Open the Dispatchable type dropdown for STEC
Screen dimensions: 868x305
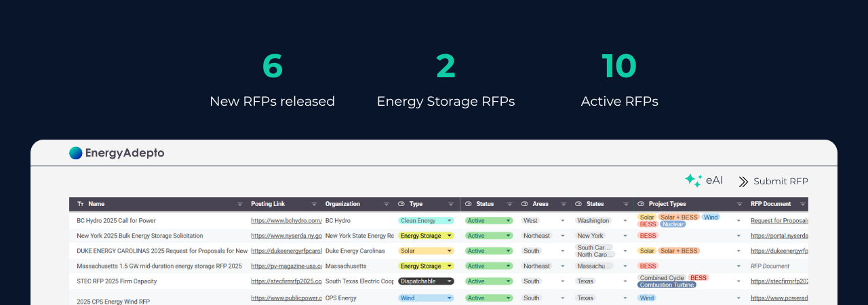426,281
